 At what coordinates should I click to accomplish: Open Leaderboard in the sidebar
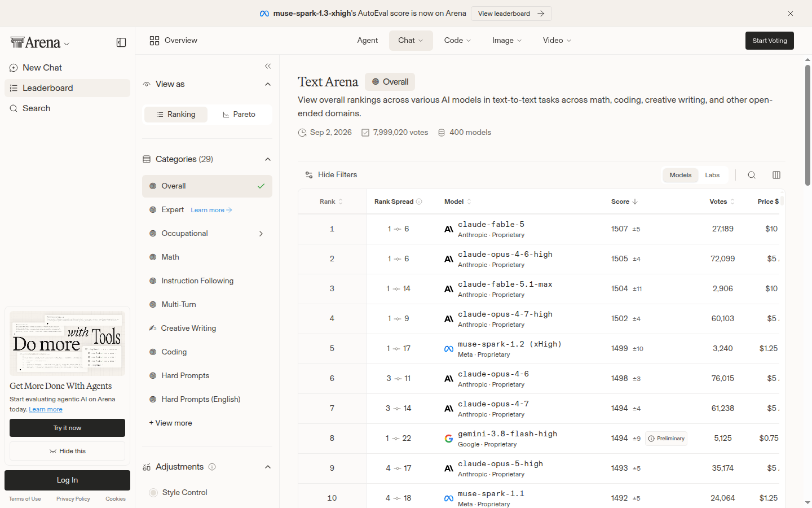click(x=67, y=88)
